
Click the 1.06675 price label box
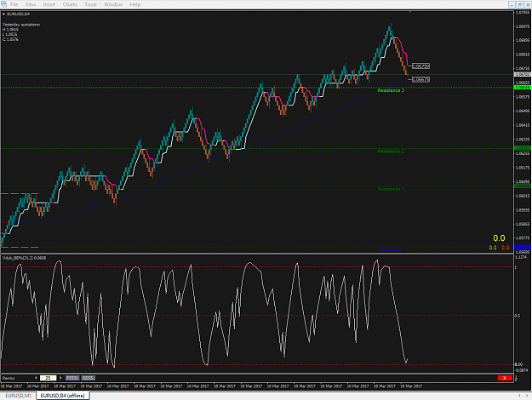click(420, 79)
